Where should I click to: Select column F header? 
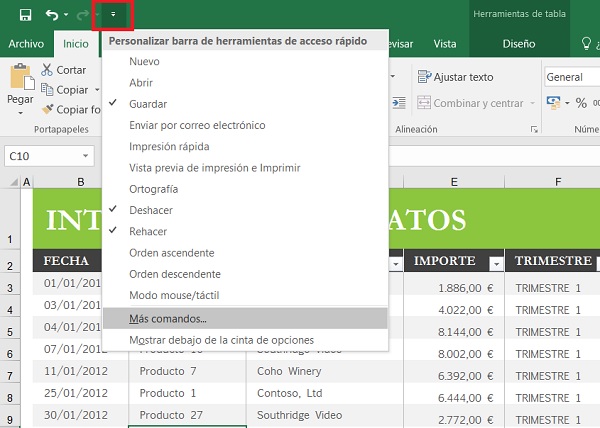coord(558,182)
